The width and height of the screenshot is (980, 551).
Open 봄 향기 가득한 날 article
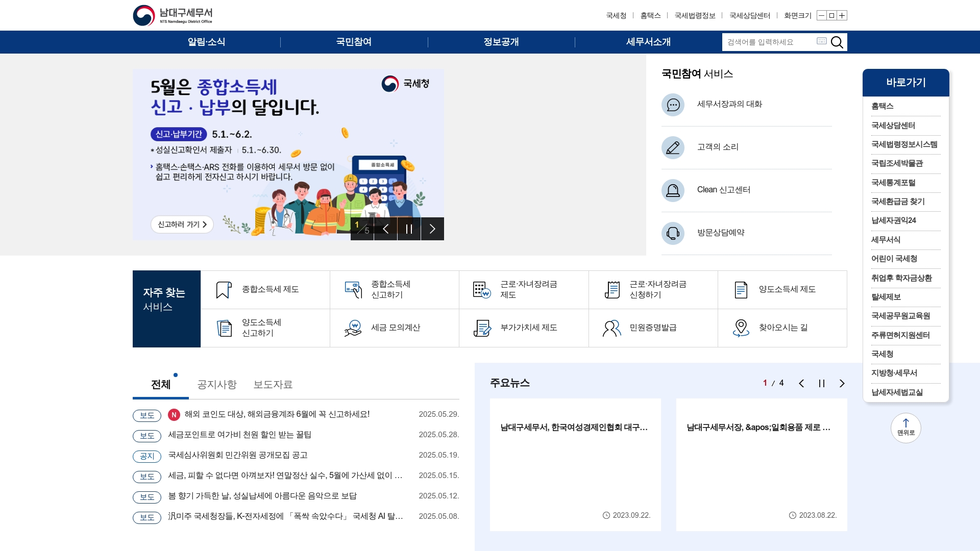pyautogui.click(x=262, y=496)
